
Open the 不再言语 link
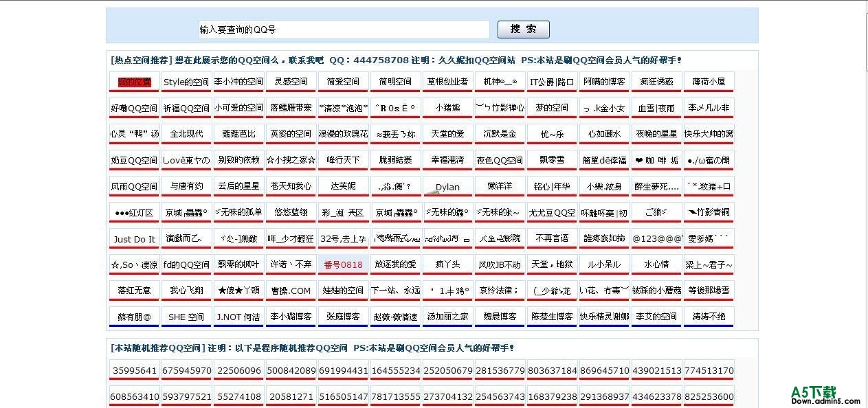click(x=552, y=238)
